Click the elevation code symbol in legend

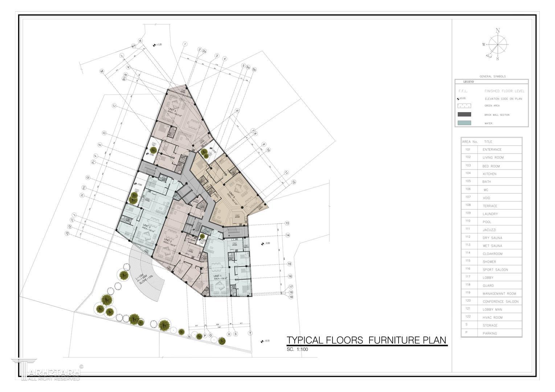tap(458, 99)
